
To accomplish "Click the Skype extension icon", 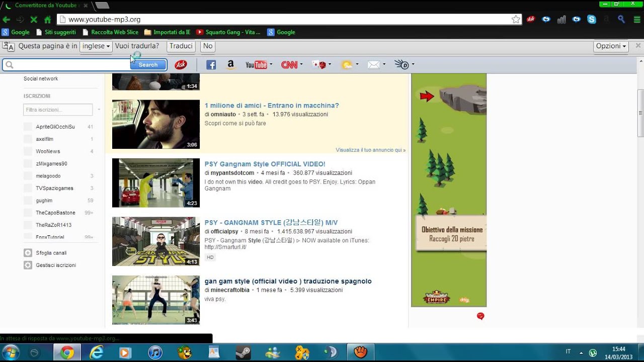I will point(592,20).
